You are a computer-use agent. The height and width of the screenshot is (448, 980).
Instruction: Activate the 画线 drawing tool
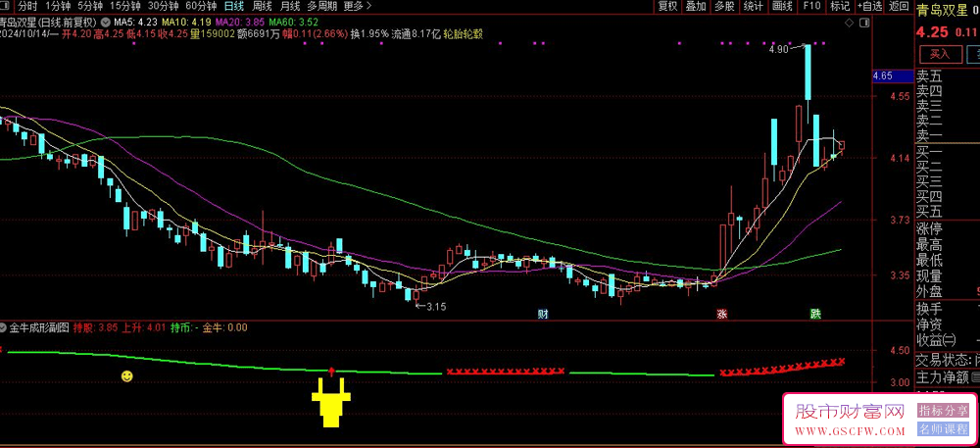click(782, 6)
